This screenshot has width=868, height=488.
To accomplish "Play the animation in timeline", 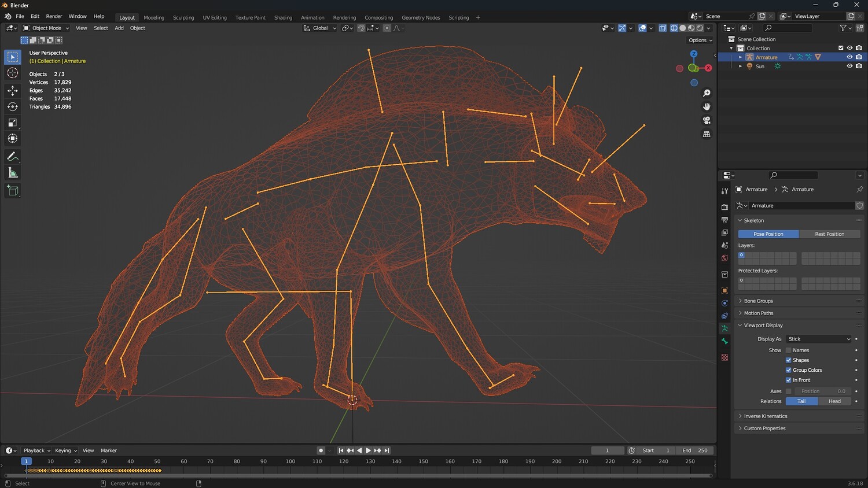I will tap(368, 450).
